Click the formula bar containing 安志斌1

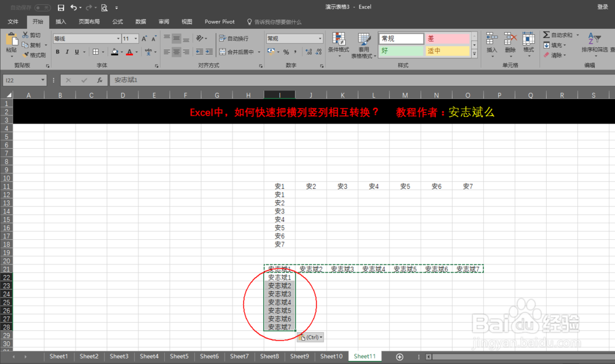click(361, 80)
